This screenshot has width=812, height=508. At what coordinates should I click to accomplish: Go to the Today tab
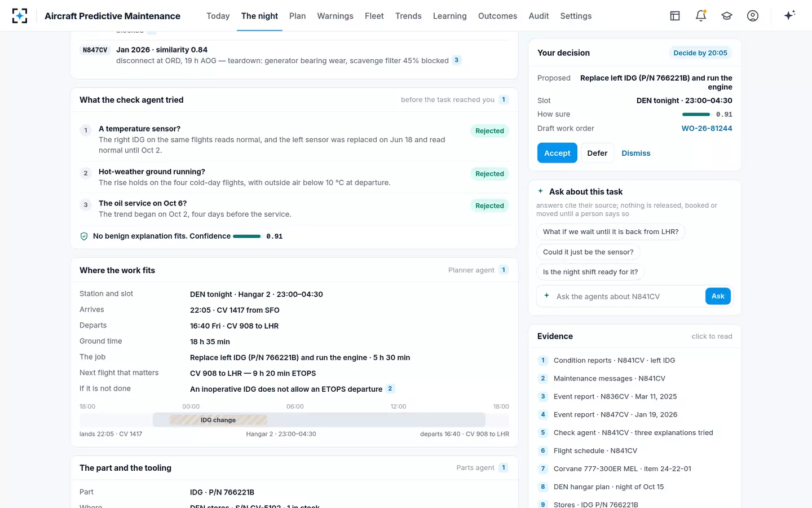point(218,16)
